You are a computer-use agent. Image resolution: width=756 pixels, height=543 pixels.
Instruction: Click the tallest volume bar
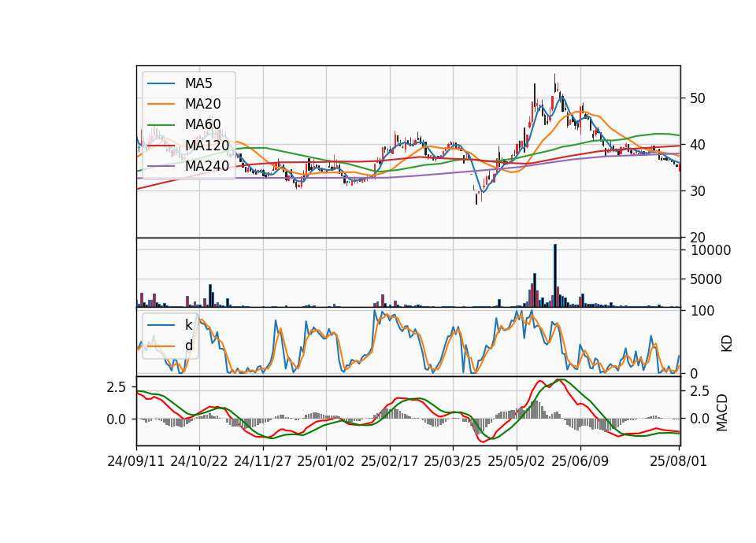(555, 275)
